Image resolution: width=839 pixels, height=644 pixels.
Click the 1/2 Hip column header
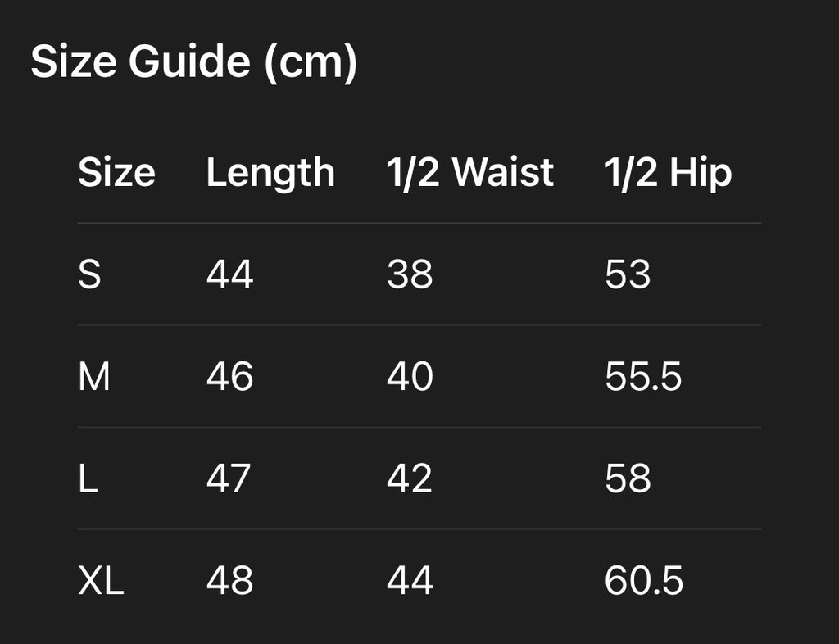[x=668, y=173]
